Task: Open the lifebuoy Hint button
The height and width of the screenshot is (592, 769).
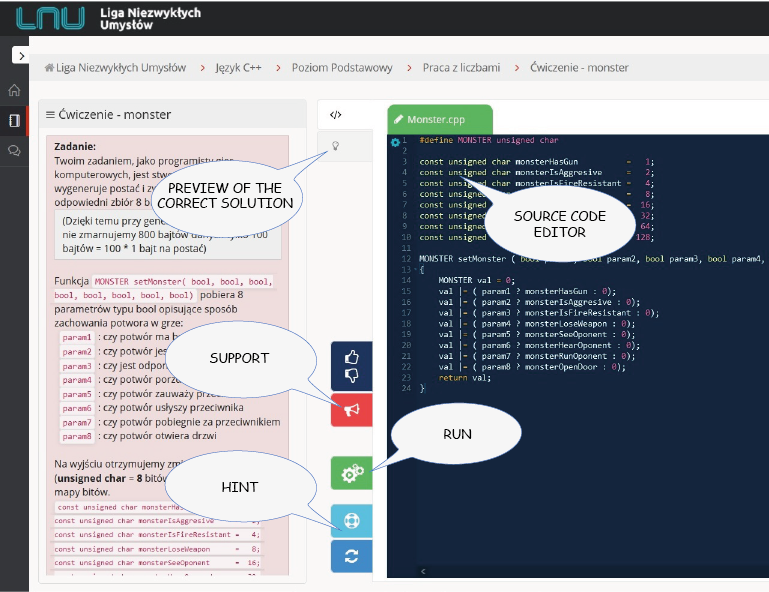Action: pos(352,521)
